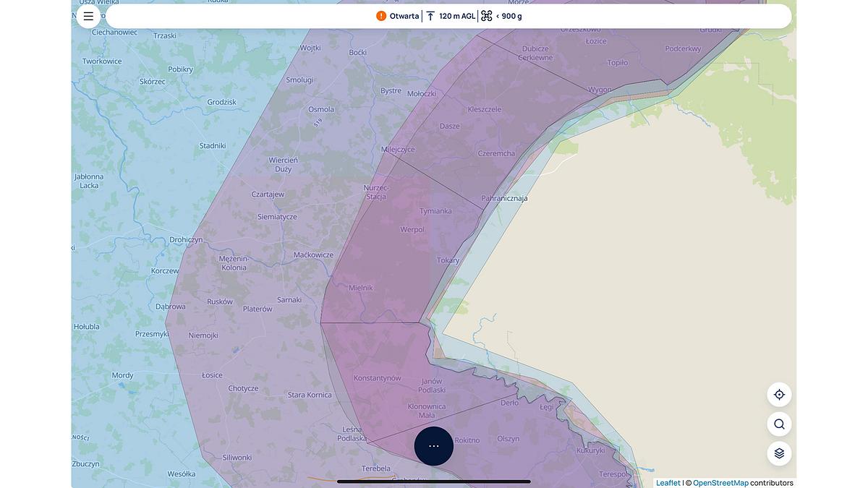868x488 pixels.
Task: Open the map search button
Action: [x=779, y=424]
